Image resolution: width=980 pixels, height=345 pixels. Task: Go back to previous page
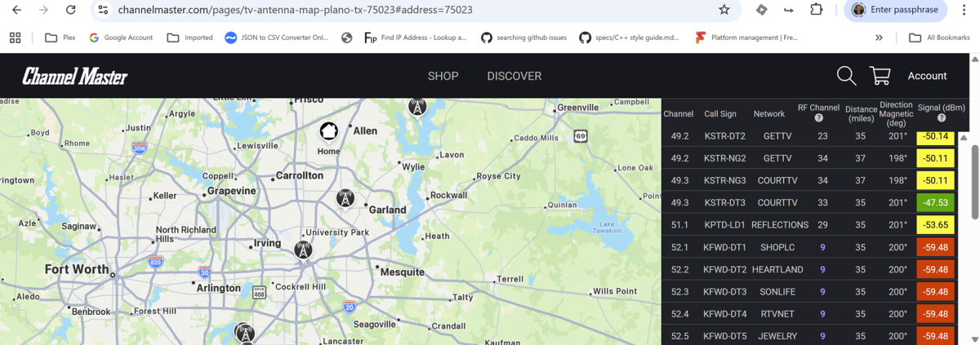17,10
